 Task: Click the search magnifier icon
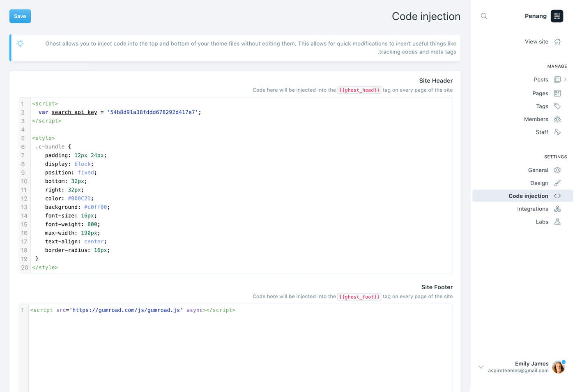pyautogui.click(x=484, y=16)
